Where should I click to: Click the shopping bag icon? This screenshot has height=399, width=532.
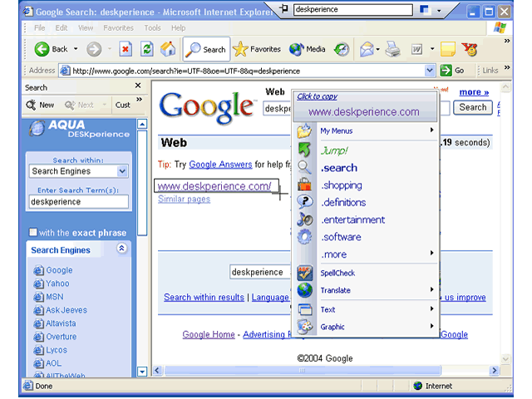[304, 185]
